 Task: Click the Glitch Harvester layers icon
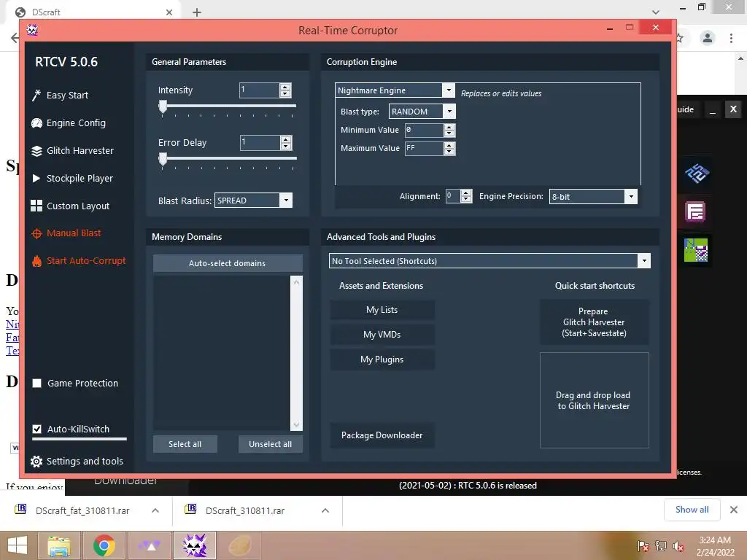(x=36, y=151)
